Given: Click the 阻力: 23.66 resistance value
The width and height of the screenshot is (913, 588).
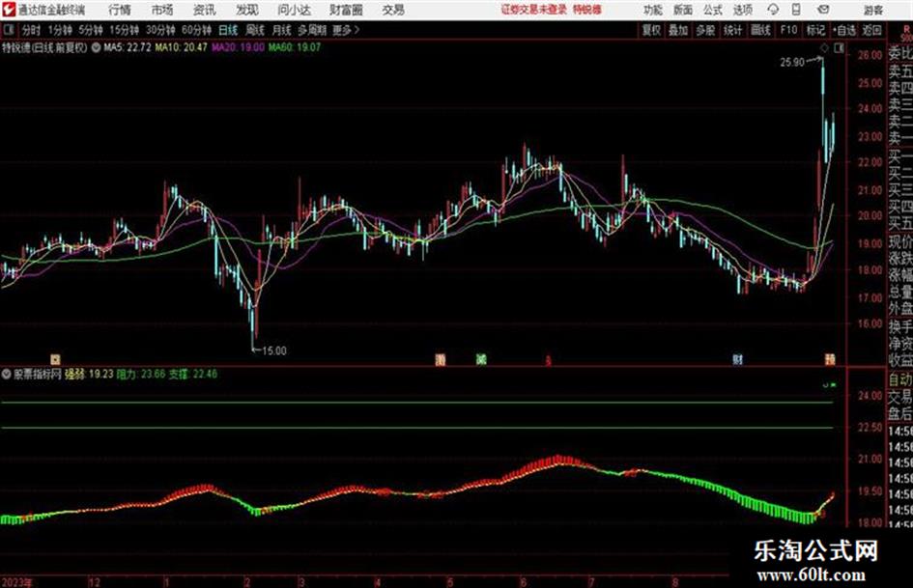Looking at the screenshot, I should (x=141, y=375).
